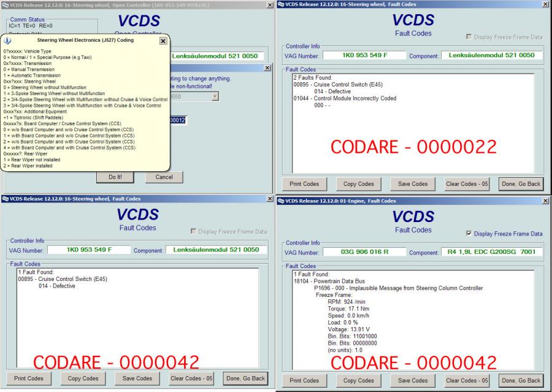
Task: Click Clear Codes - 05 in the 01-Engine window
Action: [467, 380]
